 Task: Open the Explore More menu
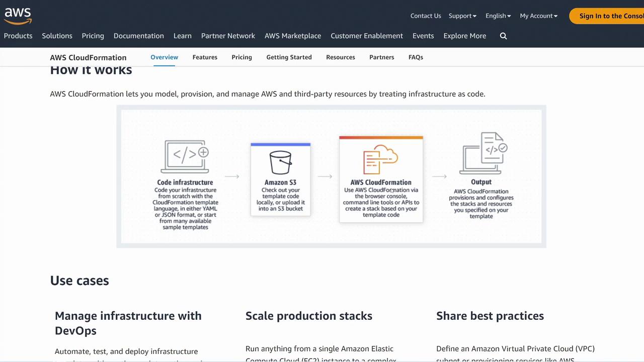[465, 36]
